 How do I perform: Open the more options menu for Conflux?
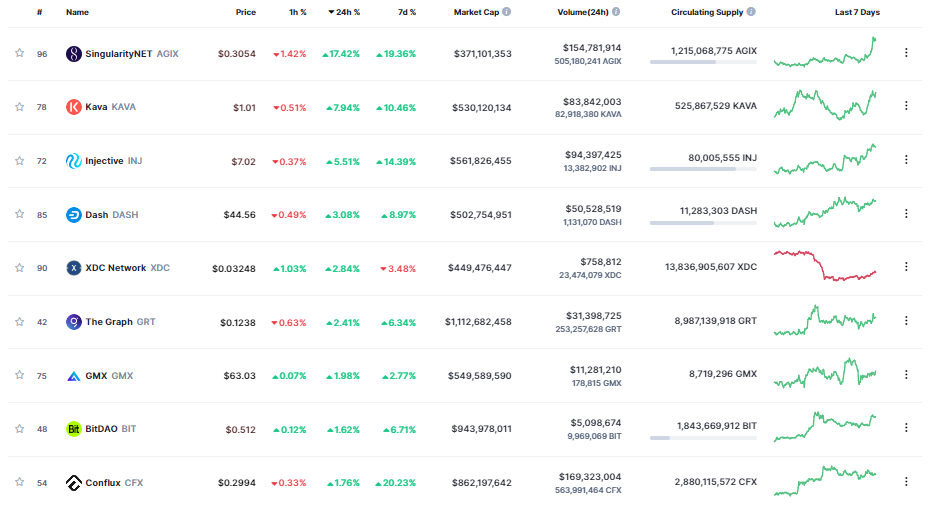point(906,482)
